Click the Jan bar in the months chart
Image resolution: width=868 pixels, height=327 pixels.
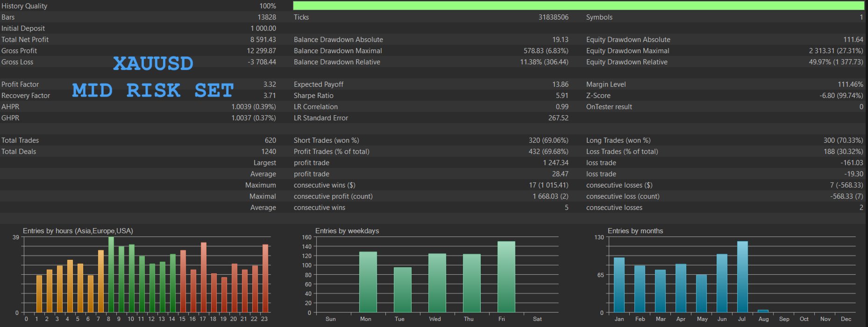click(619, 285)
